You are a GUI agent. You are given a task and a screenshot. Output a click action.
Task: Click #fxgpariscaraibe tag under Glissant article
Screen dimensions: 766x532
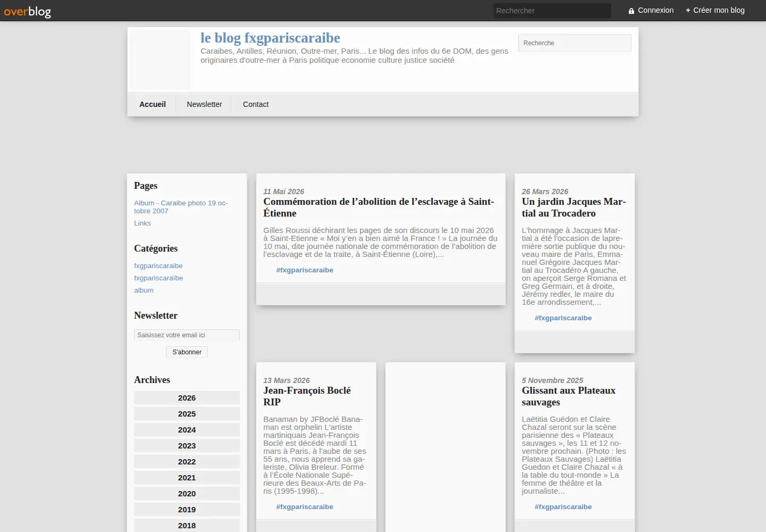563,507
